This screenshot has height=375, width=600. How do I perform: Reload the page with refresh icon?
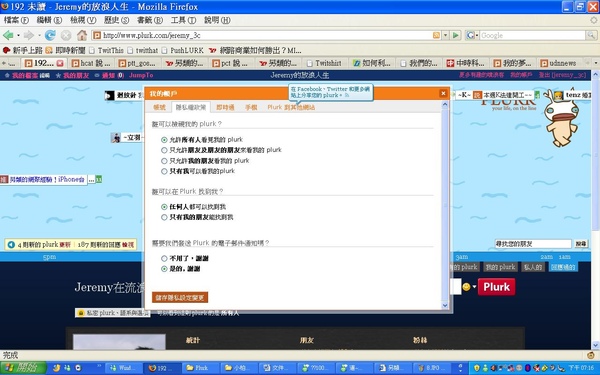click(50, 36)
